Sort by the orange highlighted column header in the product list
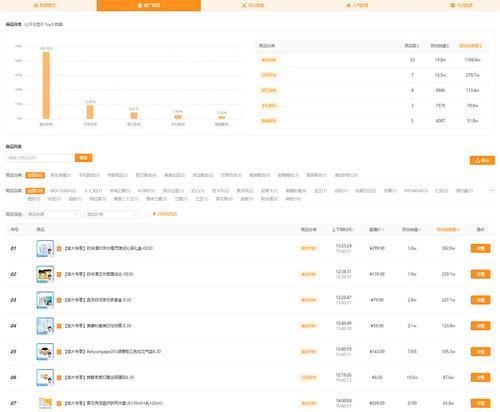Screen dimensions: 500x412 pos(448,229)
